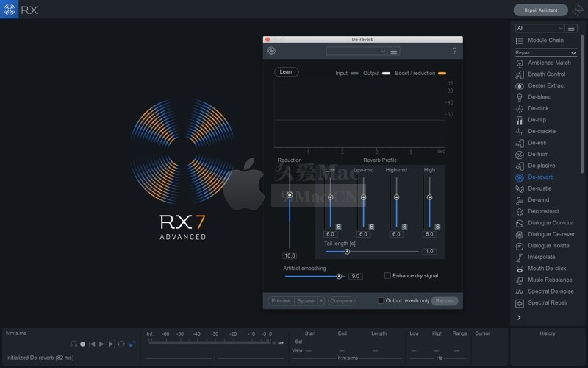Solo the High band with S button
Image resolution: width=588 pixels, height=368 pixels.
point(437,227)
